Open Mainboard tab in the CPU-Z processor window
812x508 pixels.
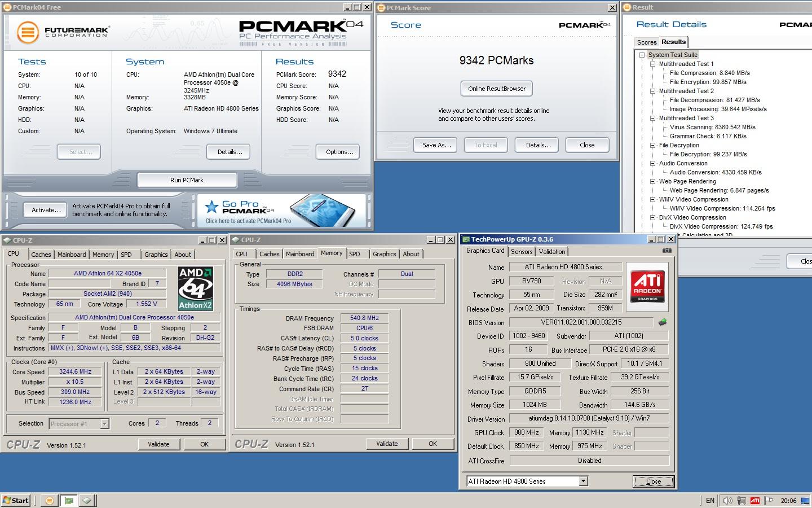click(x=72, y=255)
